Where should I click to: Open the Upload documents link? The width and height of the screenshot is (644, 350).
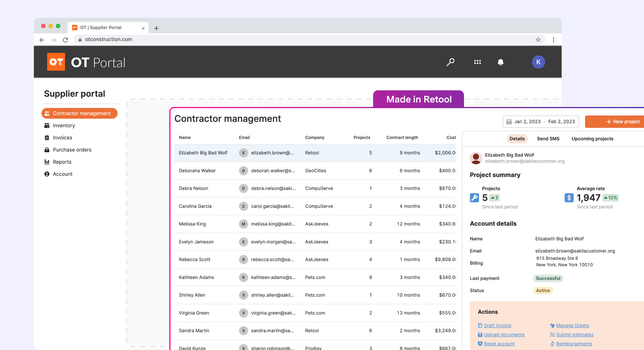tap(504, 335)
